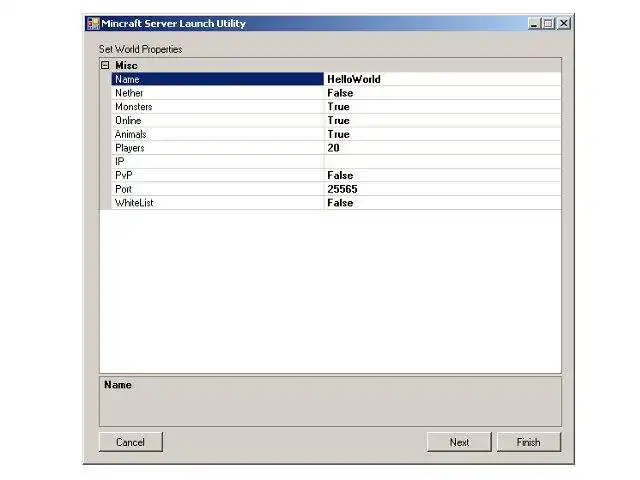Click the empty IP value field
640x480 pixels.
(442, 162)
